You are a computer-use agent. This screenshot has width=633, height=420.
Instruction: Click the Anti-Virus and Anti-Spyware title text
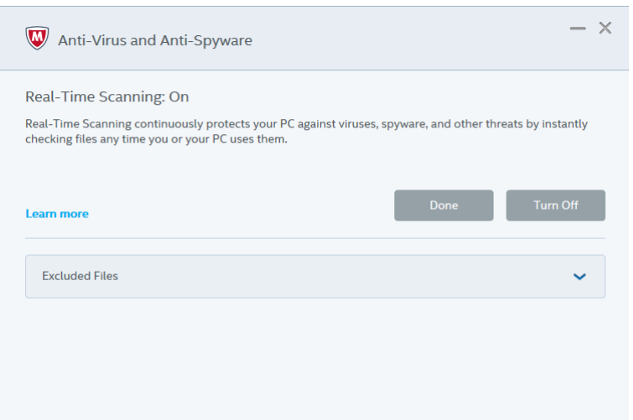point(155,40)
